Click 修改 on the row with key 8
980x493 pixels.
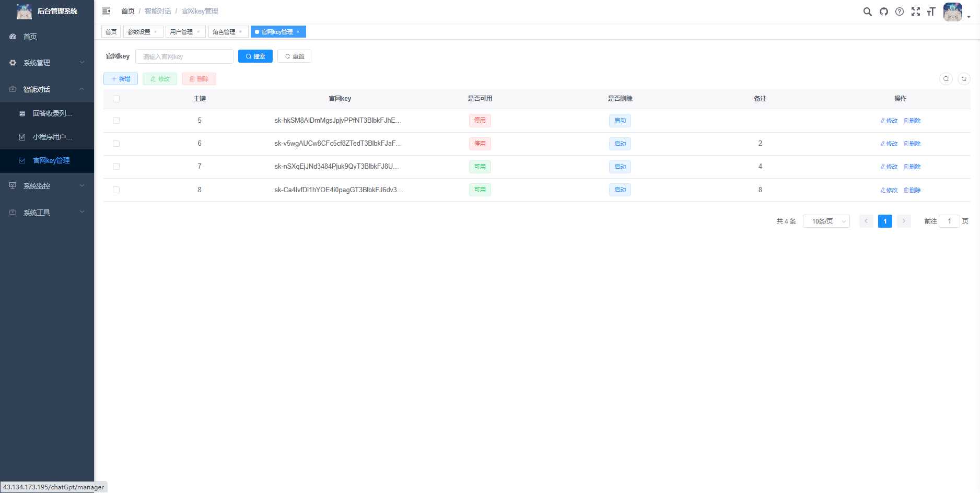[888, 190]
